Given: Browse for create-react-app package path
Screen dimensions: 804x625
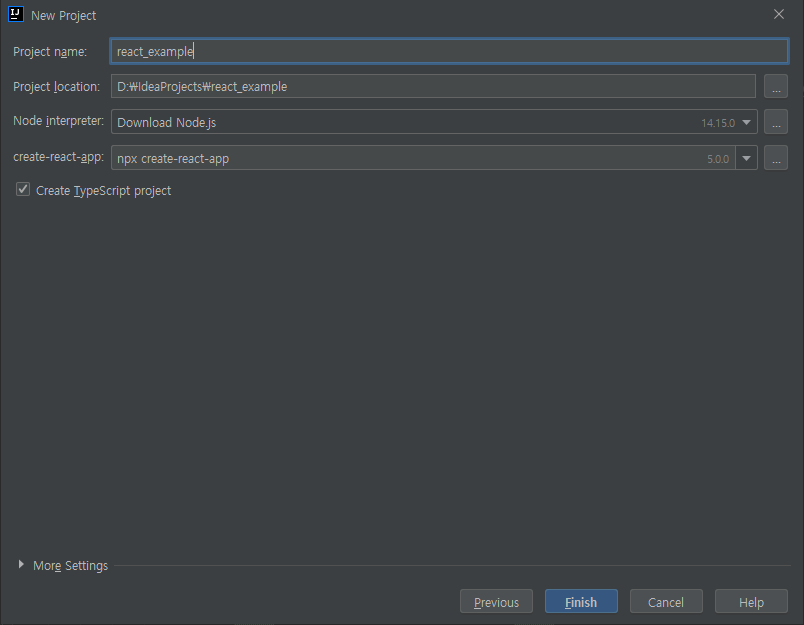Looking at the screenshot, I should pos(776,158).
